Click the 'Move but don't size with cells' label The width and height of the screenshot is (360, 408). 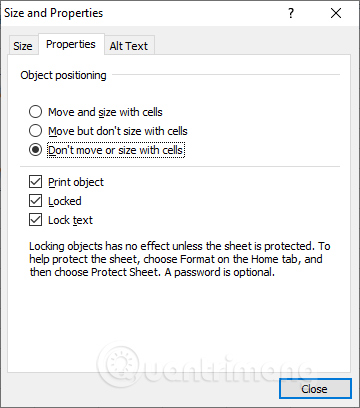pos(118,131)
